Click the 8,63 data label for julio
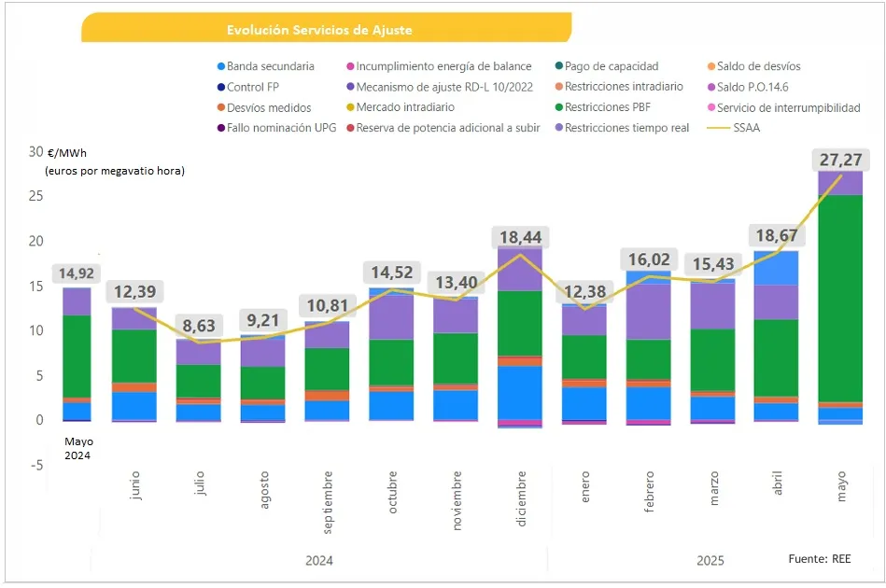This screenshot has height=588, width=886. [x=199, y=326]
